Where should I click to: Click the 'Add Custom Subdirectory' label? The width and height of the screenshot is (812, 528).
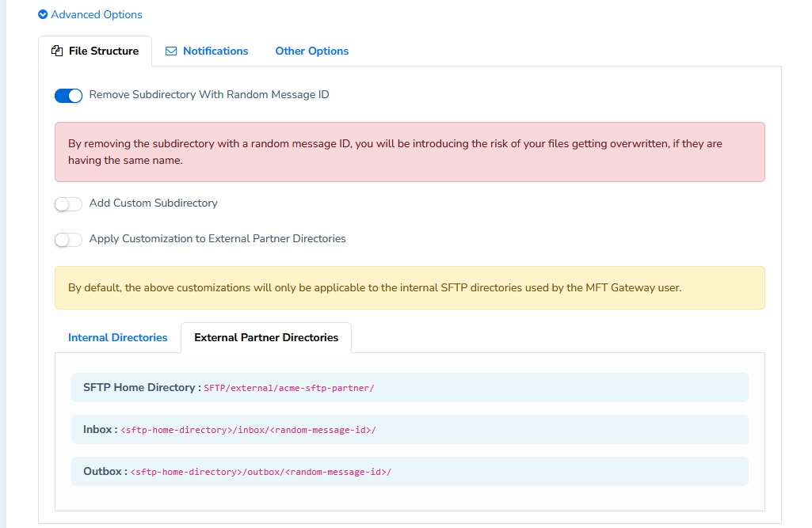coord(153,203)
